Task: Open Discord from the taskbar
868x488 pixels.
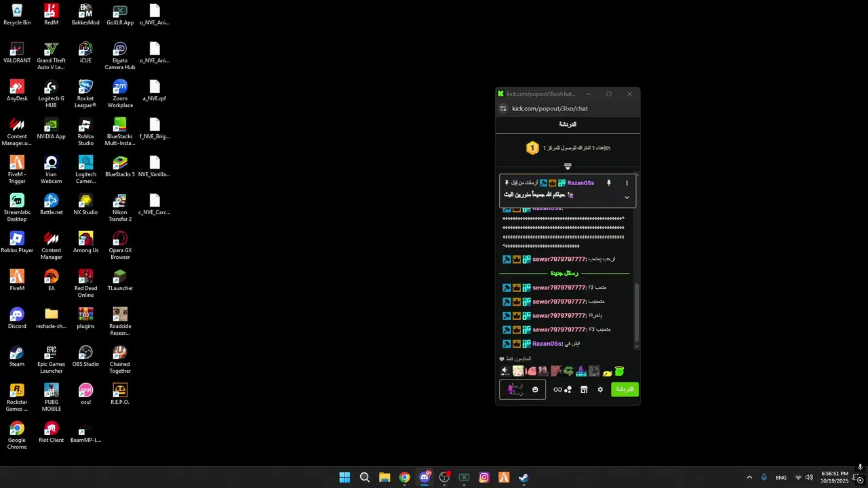Action: coord(425,477)
